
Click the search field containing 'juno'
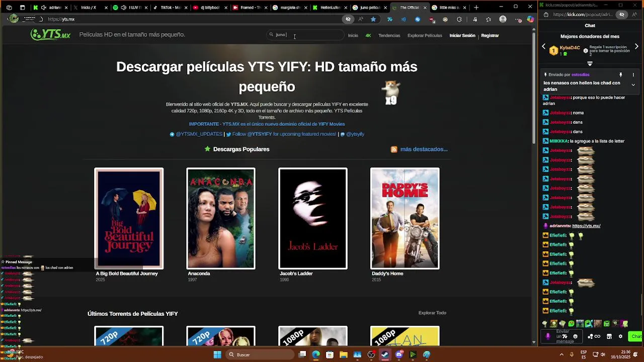coord(305,35)
